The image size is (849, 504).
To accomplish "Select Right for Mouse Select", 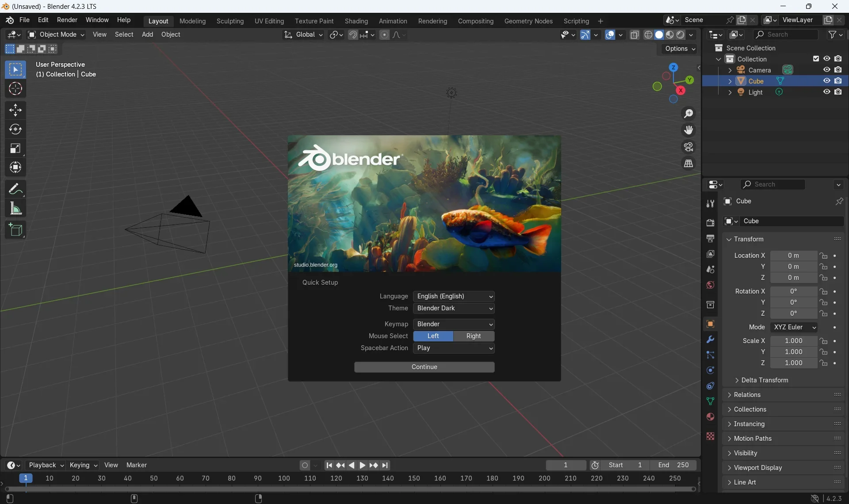I will tap(474, 336).
